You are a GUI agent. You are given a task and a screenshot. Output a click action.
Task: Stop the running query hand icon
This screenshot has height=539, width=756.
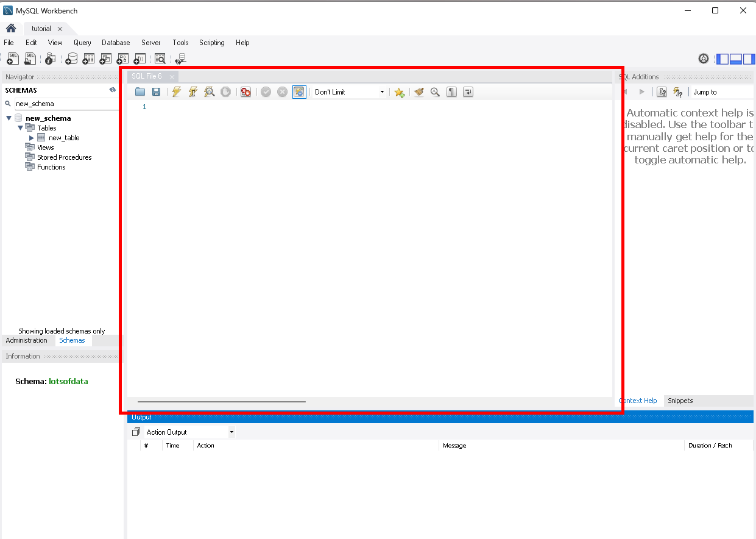coord(225,92)
